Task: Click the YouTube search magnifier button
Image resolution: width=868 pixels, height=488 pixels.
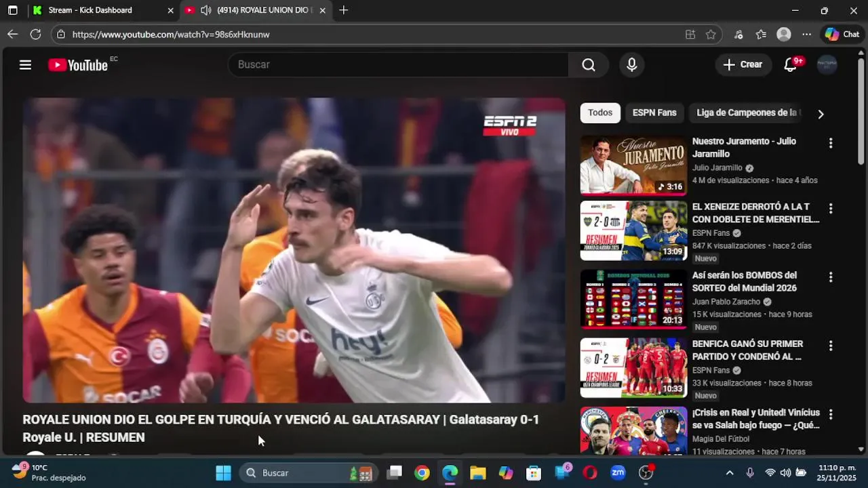Action: click(589, 64)
